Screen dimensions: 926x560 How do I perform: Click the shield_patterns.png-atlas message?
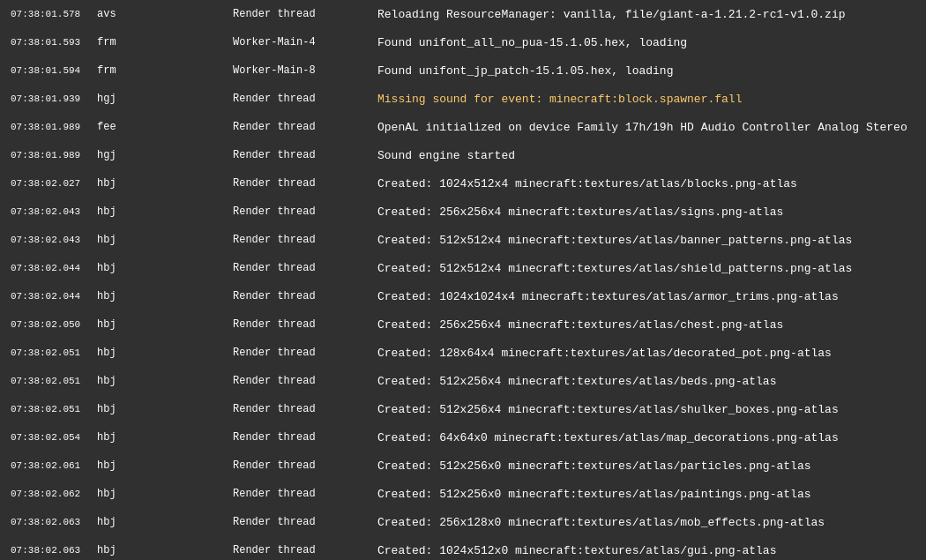click(x=614, y=268)
